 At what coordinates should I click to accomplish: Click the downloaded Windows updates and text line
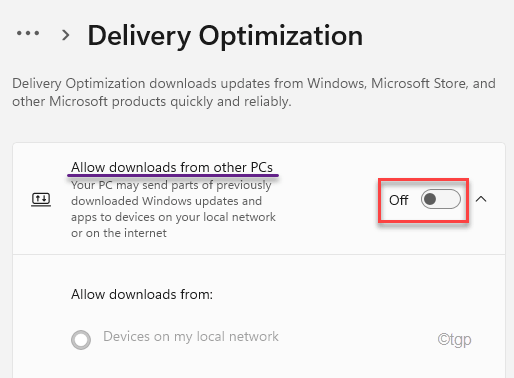click(166, 201)
